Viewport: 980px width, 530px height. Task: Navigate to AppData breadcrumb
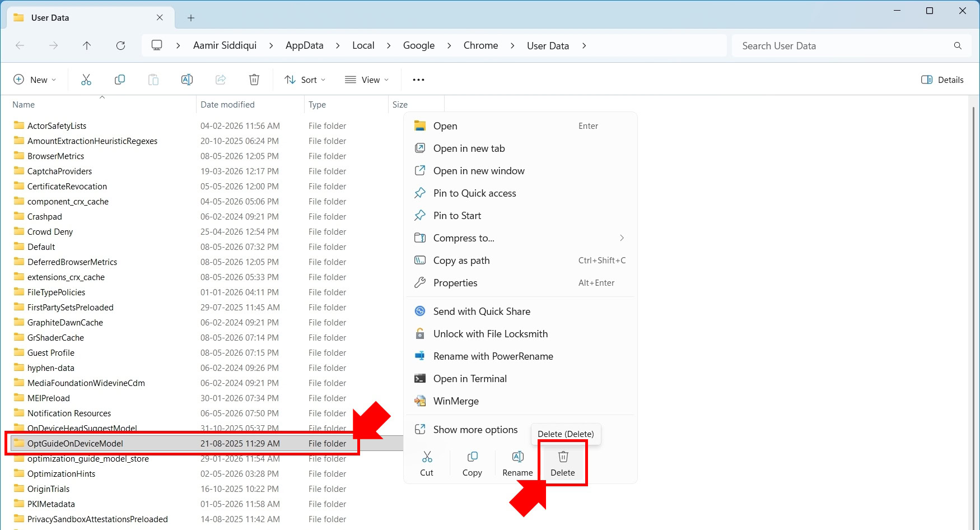(305, 45)
